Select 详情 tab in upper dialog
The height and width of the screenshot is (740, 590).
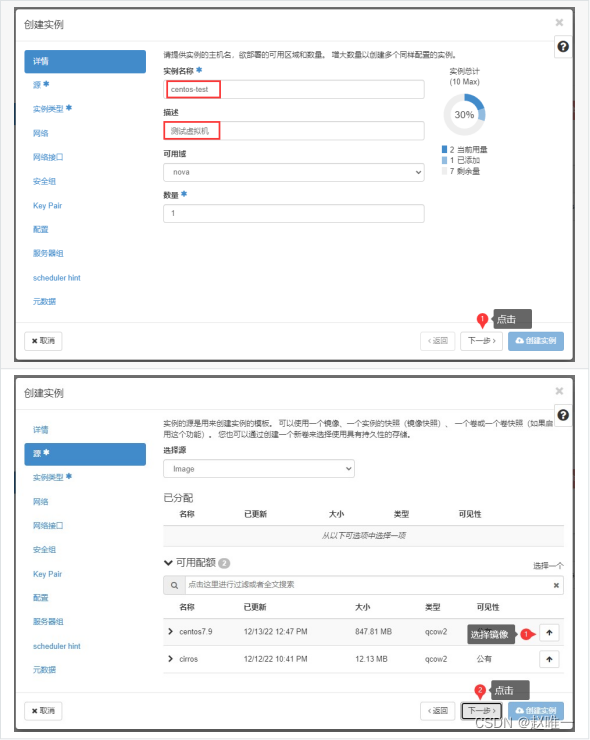point(85,61)
